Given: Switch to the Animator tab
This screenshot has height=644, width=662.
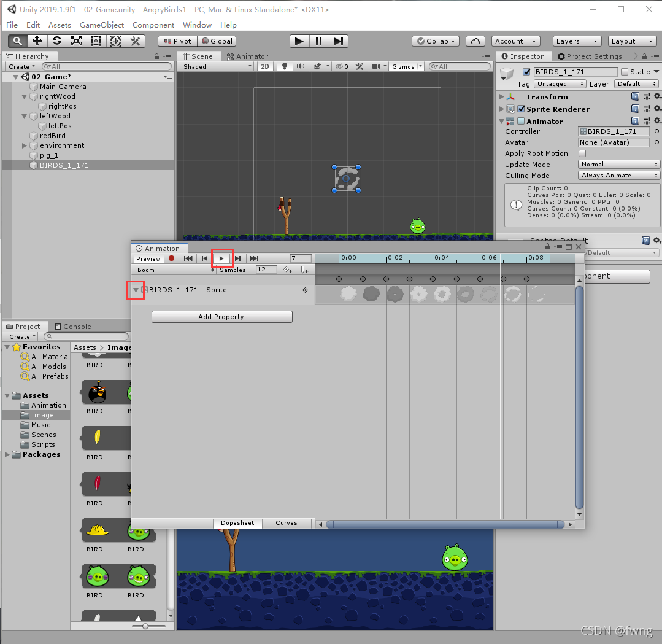Looking at the screenshot, I should pos(247,56).
